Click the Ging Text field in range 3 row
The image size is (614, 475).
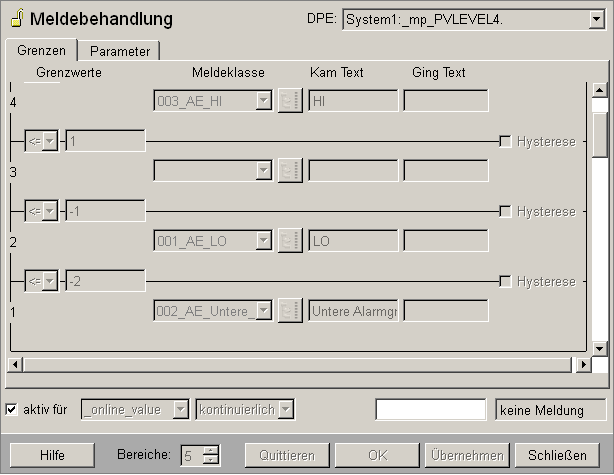pos(446,171)
